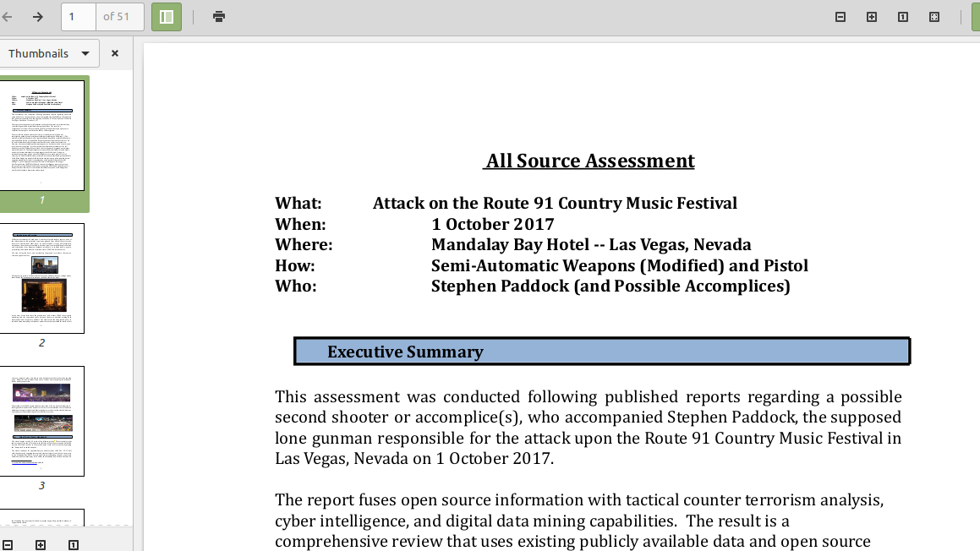Click the 'of 51' page count label

coord(116,17)
